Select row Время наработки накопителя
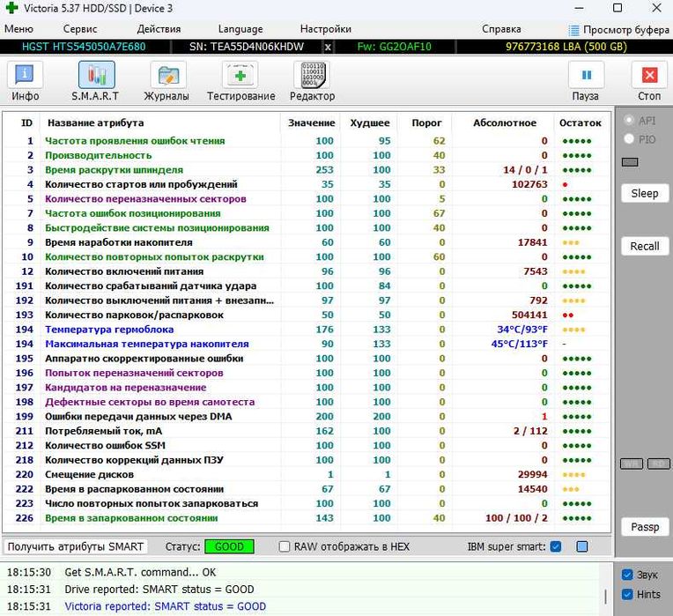 [x=307, y=242]
